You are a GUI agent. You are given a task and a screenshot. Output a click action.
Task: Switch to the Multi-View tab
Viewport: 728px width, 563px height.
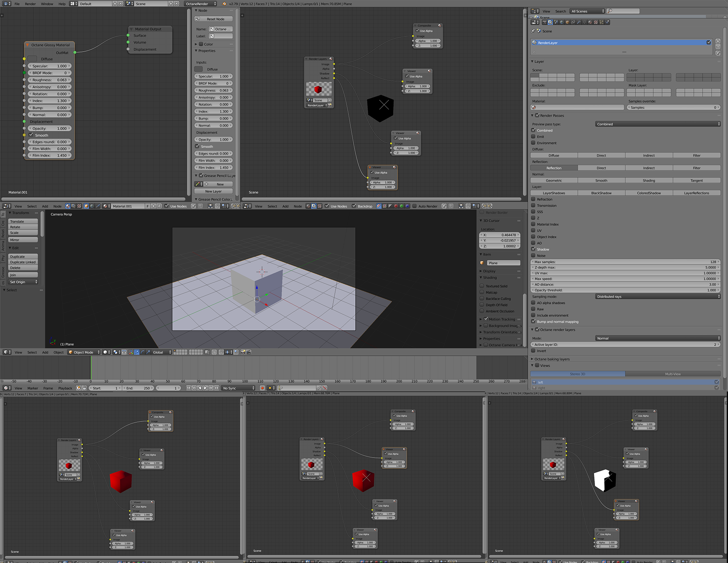673,374
